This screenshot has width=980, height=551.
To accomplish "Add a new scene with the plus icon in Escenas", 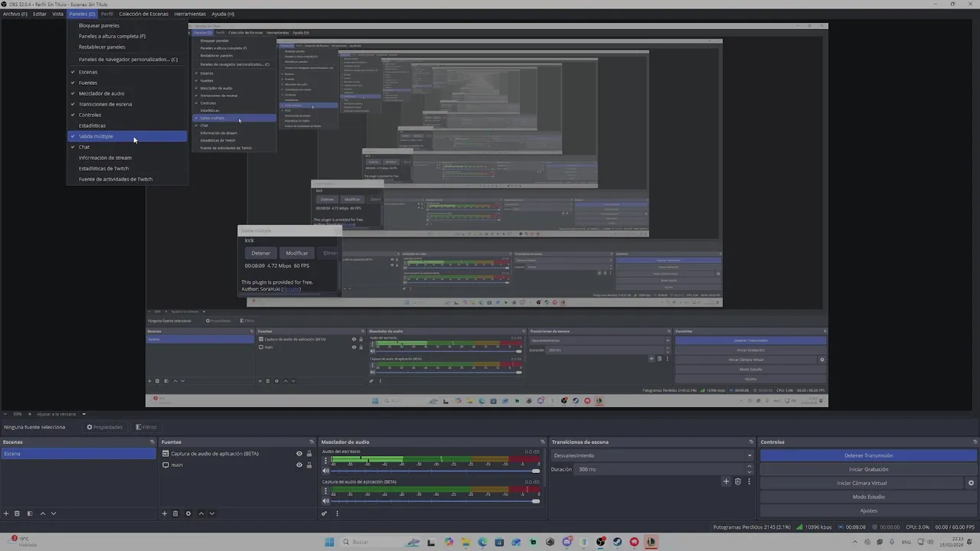I will [6, 514].
